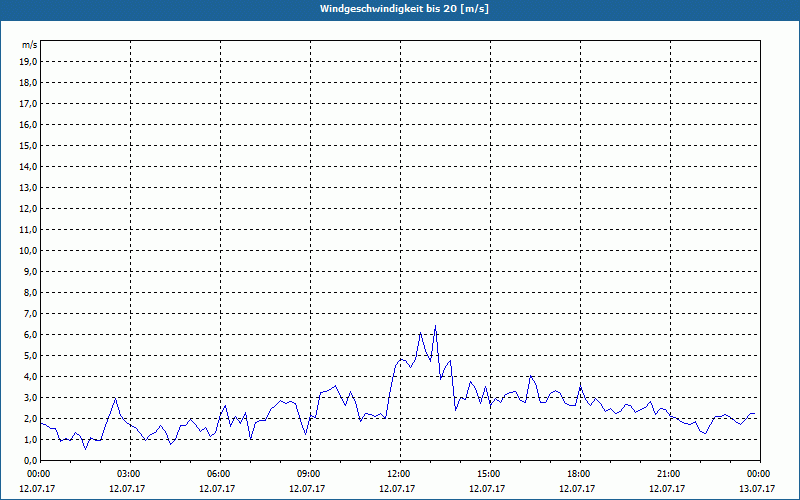The image size is (800, 500).
Task: Click the 00:00 time label at right end
Action: click(758, 474)
